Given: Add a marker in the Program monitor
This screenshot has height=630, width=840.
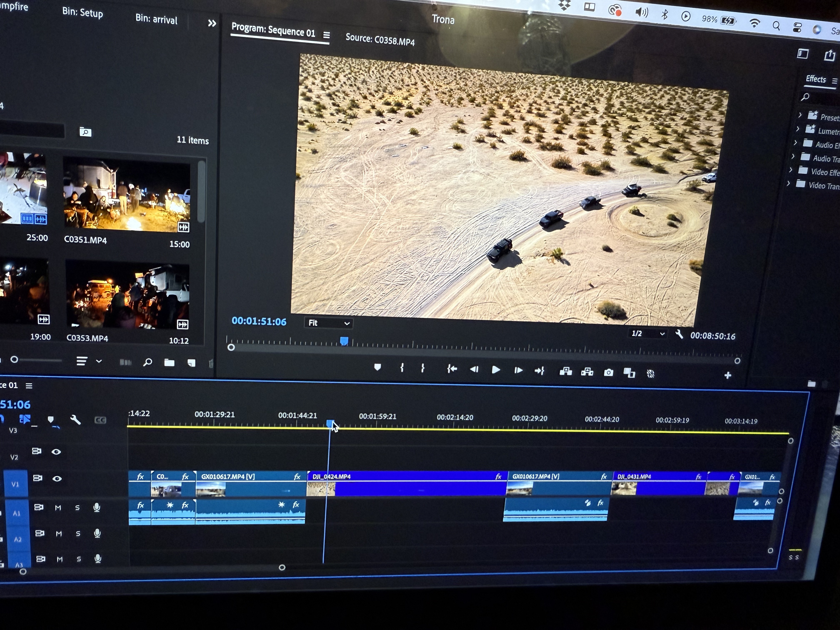Looking at the screenshot, I should 377,367.
